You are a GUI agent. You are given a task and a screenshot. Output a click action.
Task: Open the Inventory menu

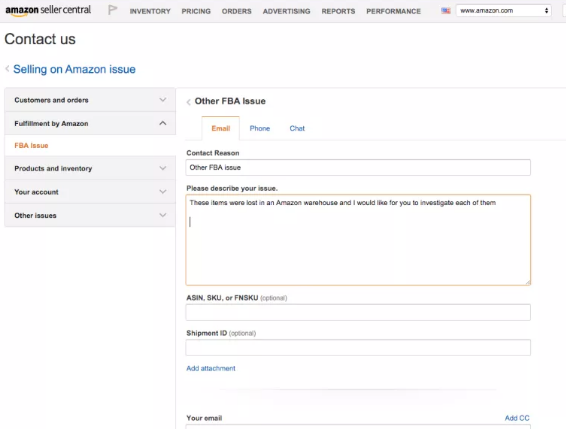pos(150,11)
